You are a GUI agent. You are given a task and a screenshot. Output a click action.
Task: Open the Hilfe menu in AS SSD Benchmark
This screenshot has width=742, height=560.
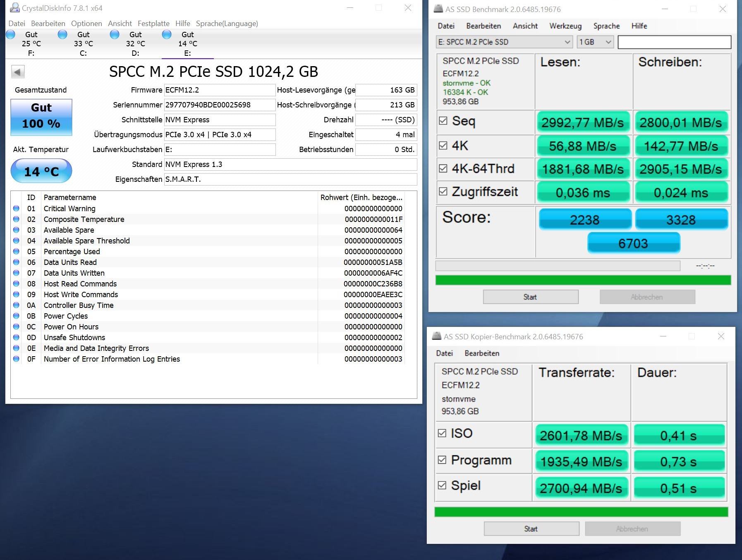click(639, 26)
